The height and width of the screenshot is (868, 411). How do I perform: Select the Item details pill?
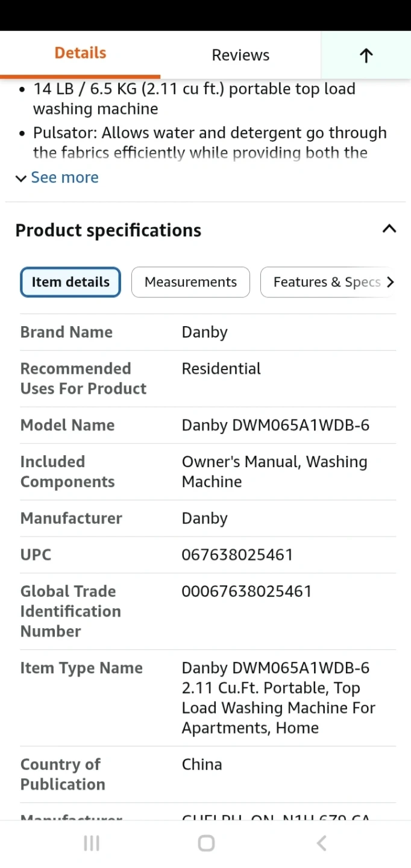71,282
